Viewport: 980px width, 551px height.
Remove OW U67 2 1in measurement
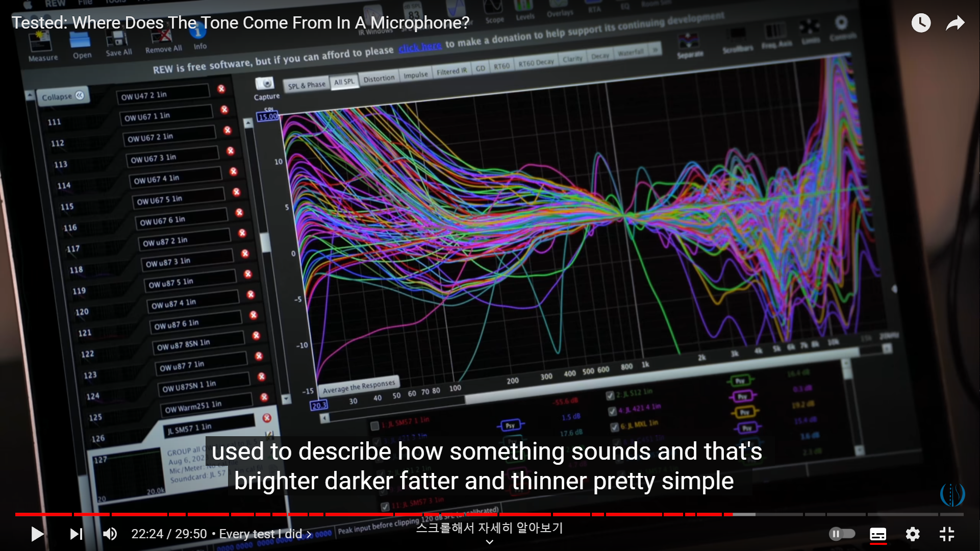[228, 130]
